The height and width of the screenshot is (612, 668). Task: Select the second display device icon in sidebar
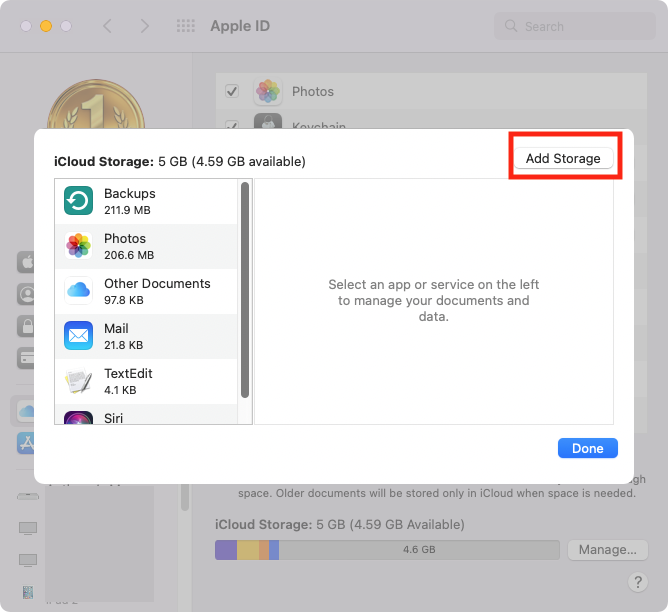(x=28, y=560)
